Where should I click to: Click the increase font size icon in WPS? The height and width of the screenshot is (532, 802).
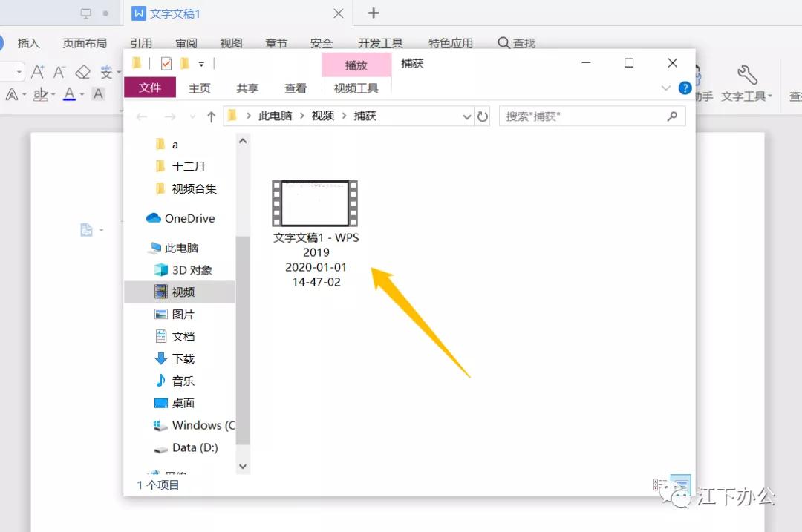tap(37, 72)
